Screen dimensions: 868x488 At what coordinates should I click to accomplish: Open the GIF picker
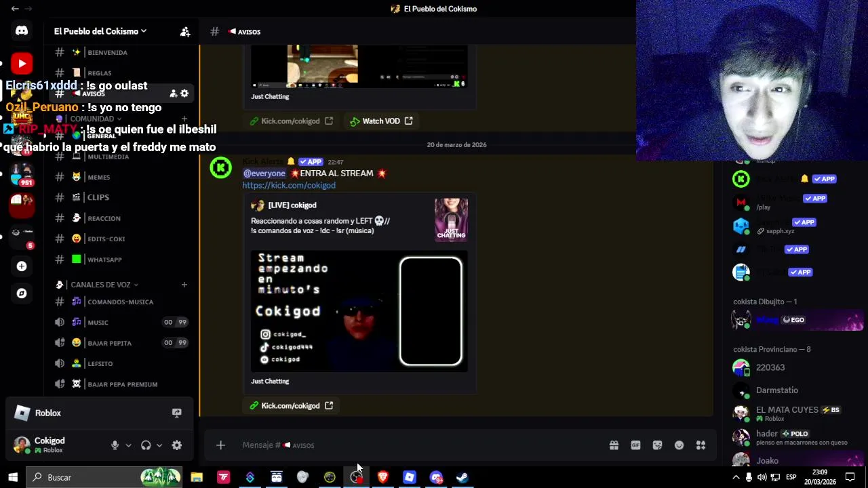tap(635, 445)
